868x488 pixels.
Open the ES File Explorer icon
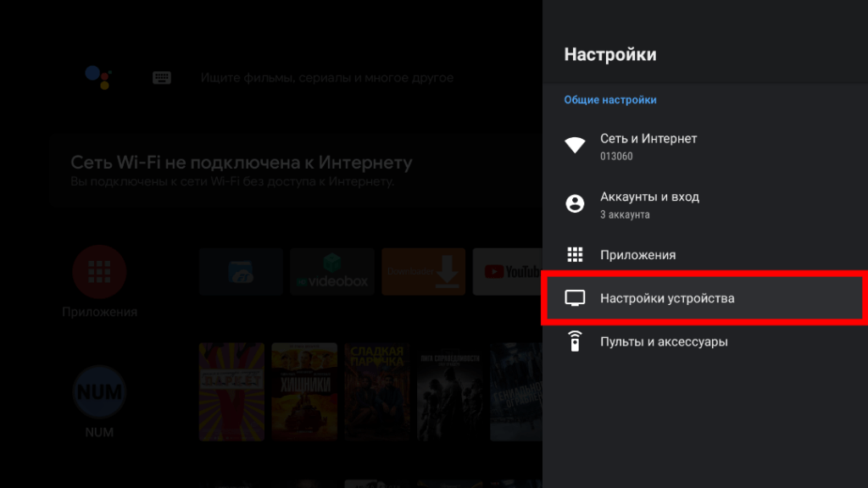pyautogui.click(x=241, y=271)
